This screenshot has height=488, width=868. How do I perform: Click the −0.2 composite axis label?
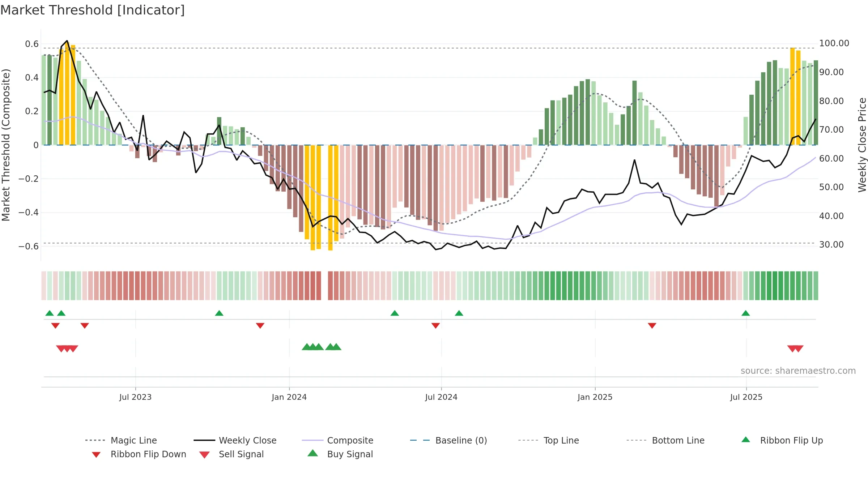tap(29, 179)
